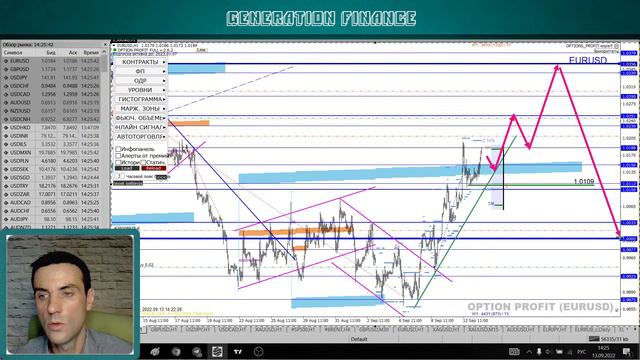Click the symbol icon beside GBPUSD

(6, 69)
